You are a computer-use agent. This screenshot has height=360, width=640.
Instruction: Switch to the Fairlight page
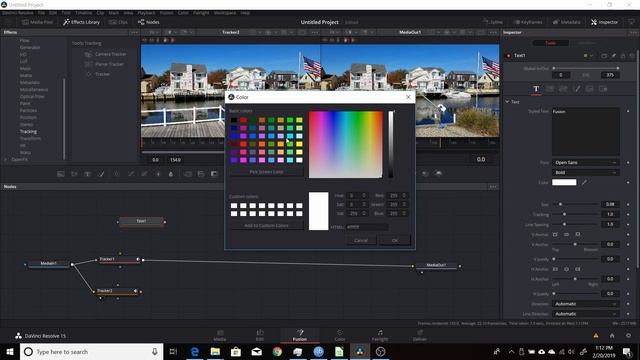[380, 336]
